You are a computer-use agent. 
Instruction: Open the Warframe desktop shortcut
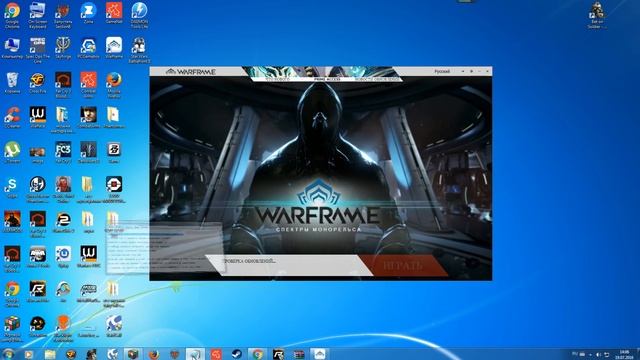pyautogui.click(x=114, y=48)
